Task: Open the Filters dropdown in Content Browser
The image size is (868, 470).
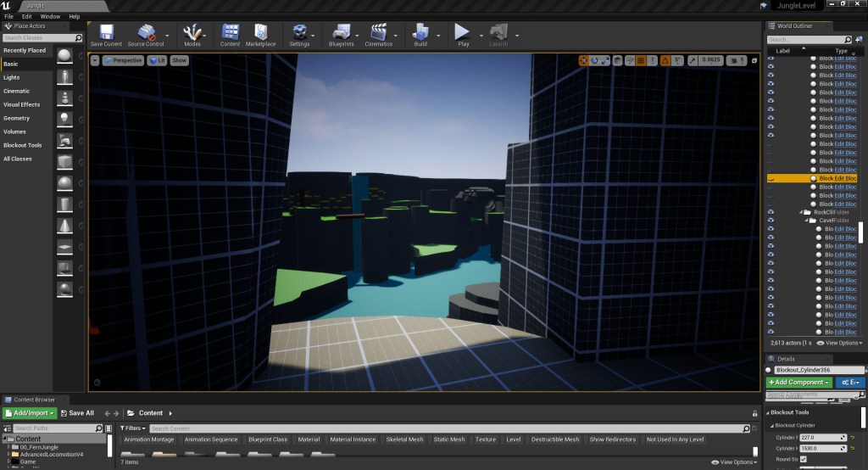Action: pyautogui.click(x=131, y=428)
